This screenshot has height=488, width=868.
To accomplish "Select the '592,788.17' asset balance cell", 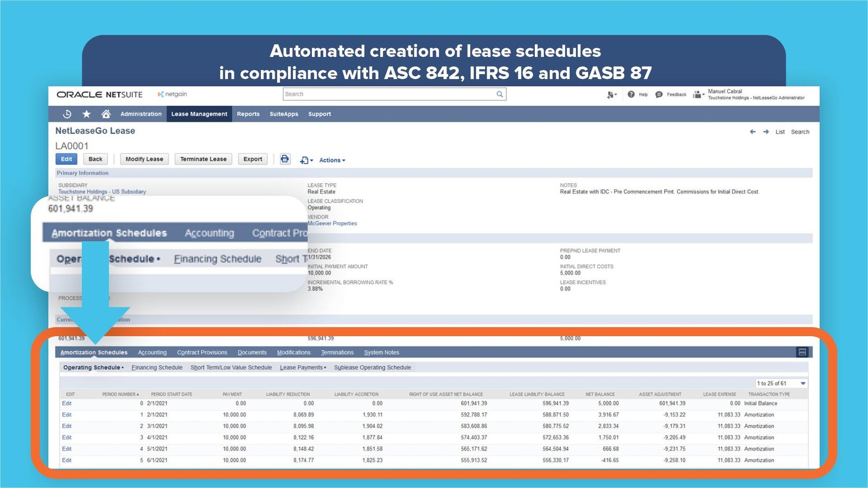I will click(474, 415).
